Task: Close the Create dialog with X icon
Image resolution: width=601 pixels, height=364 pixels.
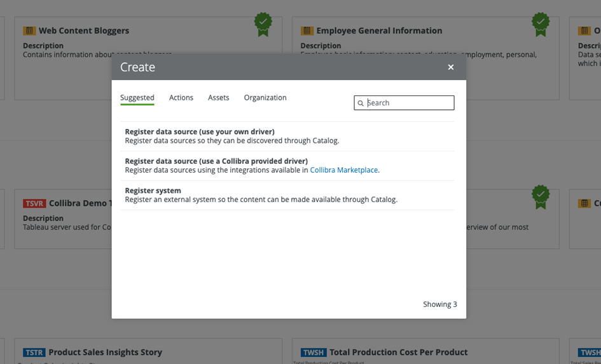Action: 451,67
